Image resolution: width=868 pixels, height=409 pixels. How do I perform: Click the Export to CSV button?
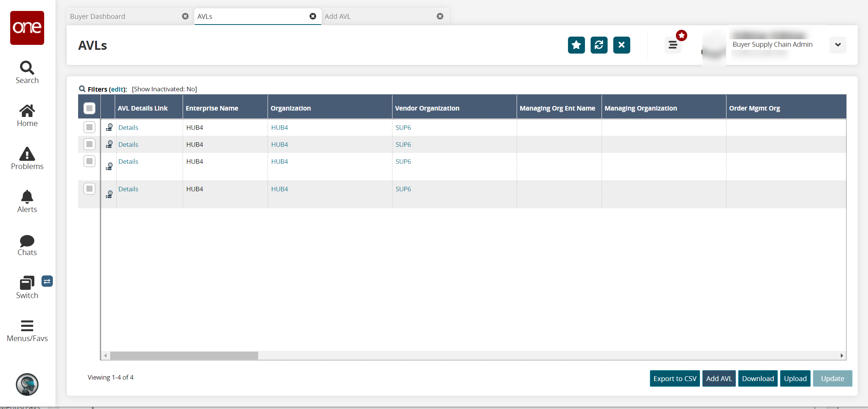tap(674, 378)
